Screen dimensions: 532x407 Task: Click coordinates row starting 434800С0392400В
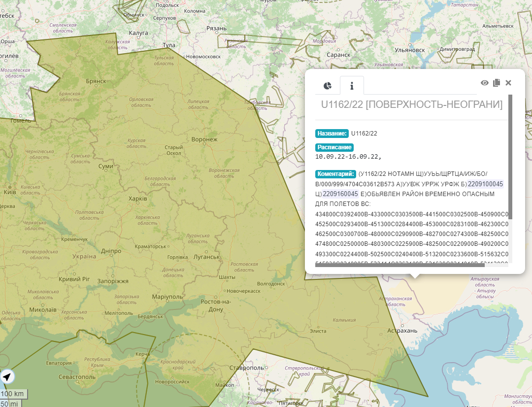[x=412, y=214]
